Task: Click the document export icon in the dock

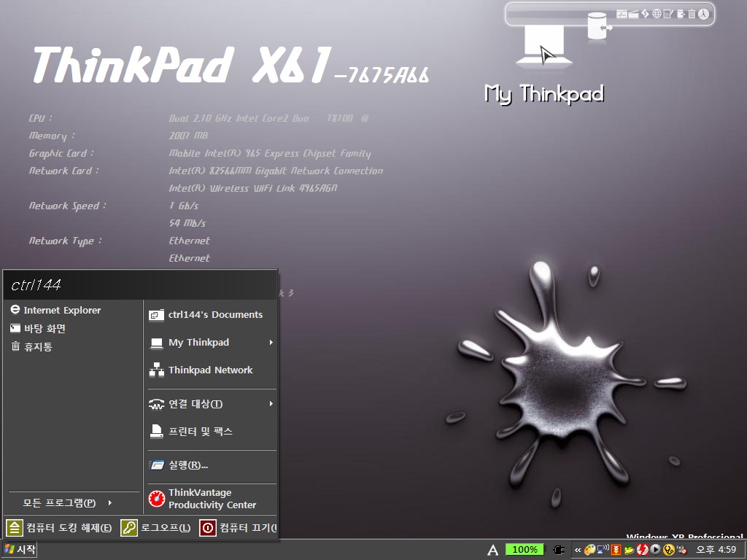Action: [x=681, y=14]
